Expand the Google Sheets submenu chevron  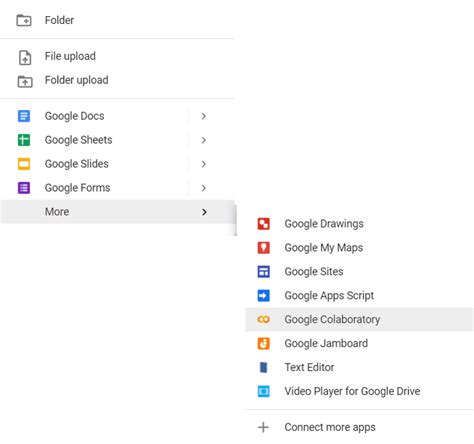coord(204,140)
